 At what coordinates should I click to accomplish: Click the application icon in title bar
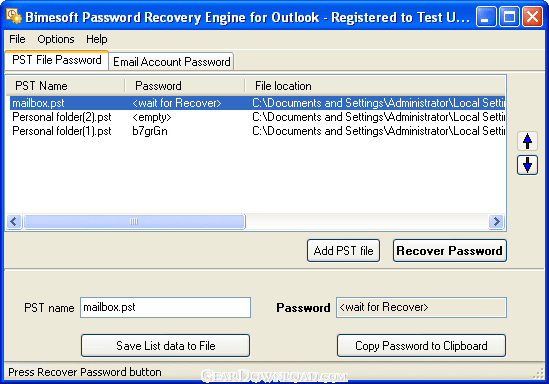coord(14,16)
